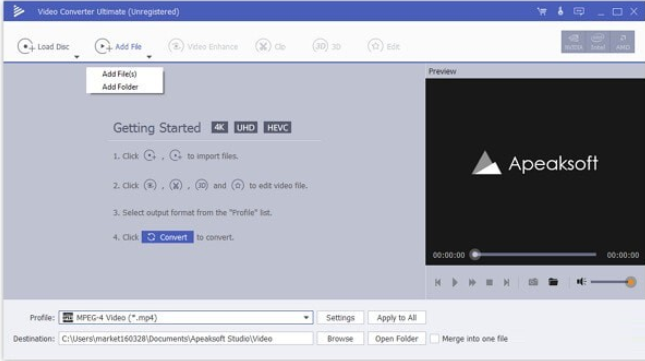Enable Merge into one file

(434, 339)
